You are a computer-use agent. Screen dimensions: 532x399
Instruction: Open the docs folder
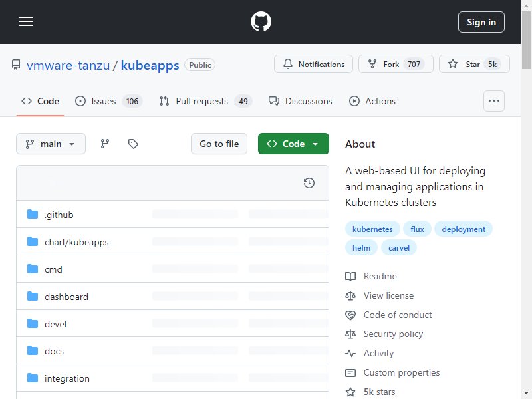point(54,351)
